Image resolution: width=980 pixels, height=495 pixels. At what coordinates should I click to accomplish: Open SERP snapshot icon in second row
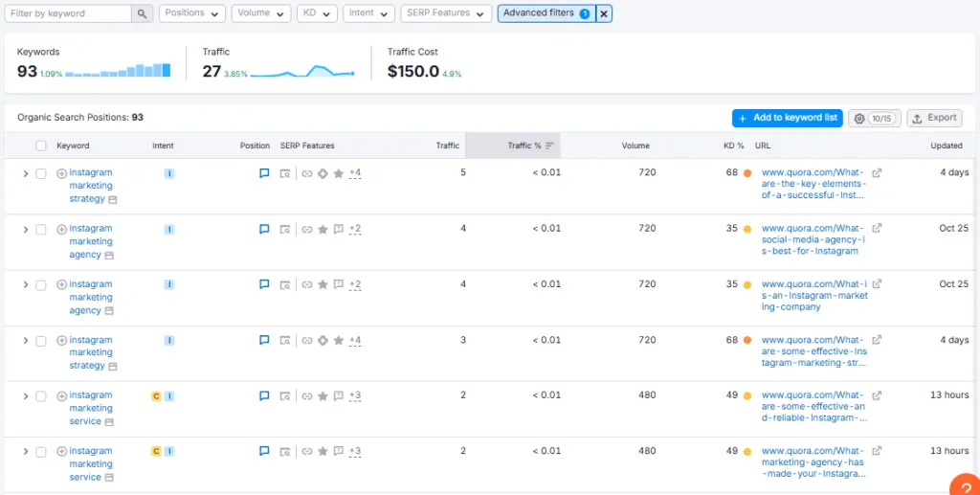284,230
